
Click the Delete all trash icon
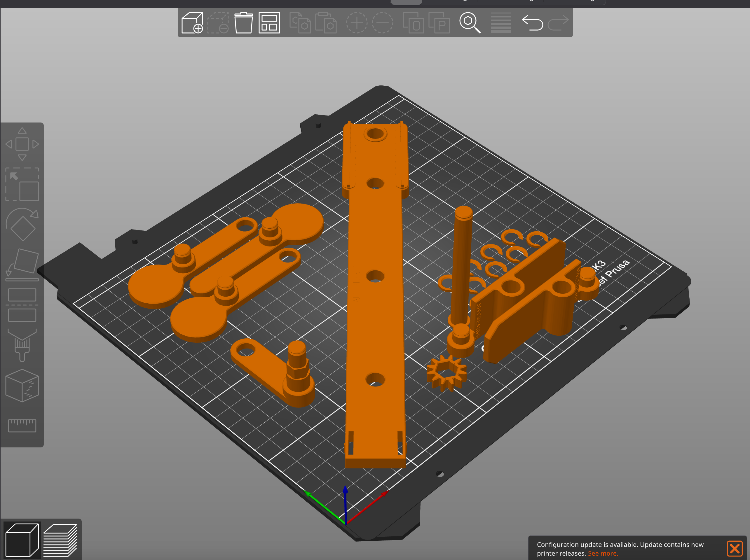[243, 23]
